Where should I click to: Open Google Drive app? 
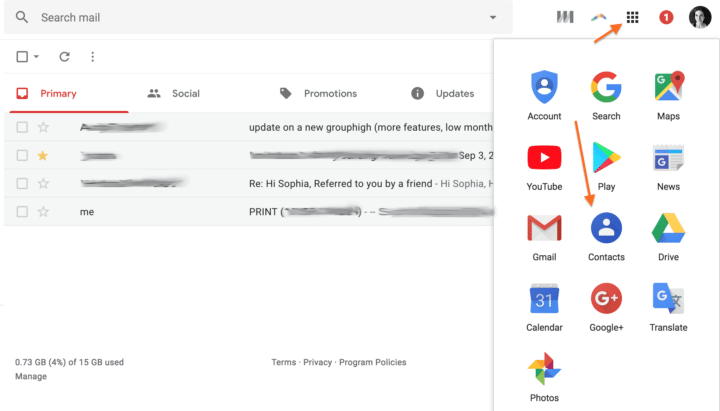coord(668,237)
